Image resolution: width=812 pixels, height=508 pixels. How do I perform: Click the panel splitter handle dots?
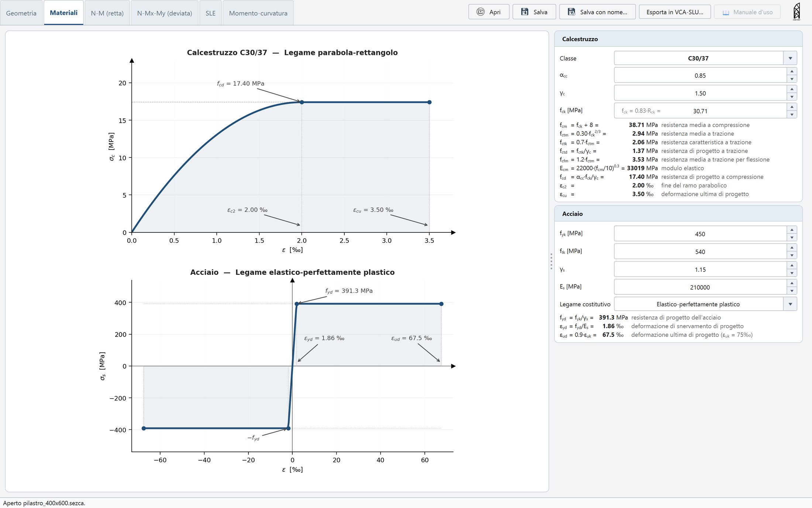pos(551,261)
